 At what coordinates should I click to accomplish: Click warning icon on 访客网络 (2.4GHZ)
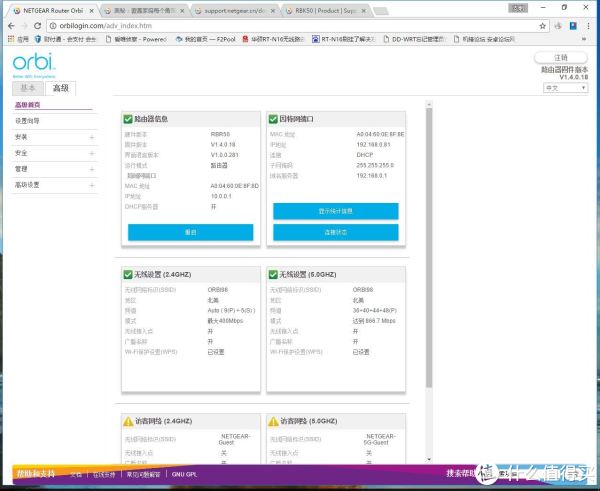click(x=128, y=421)
